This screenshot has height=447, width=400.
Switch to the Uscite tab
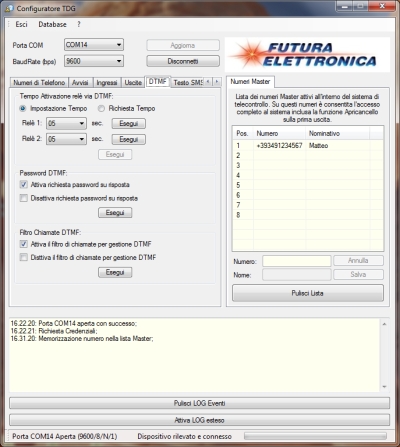(x=133, y=82)
